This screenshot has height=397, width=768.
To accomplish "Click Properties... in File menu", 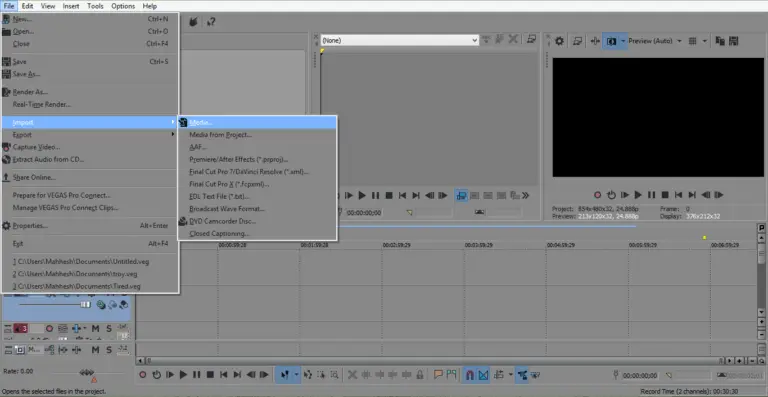I will [x=30, y=226].
